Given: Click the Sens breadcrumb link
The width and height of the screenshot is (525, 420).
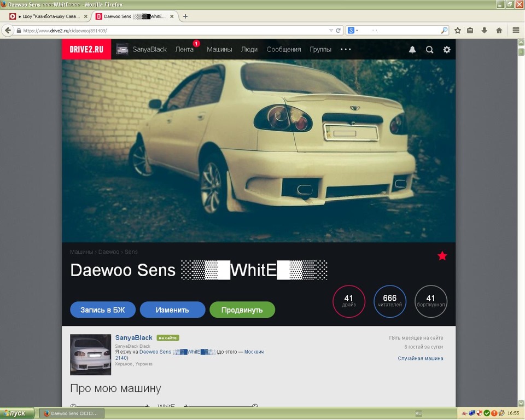Looking at the screenshot, I should (x=131, y=252).
